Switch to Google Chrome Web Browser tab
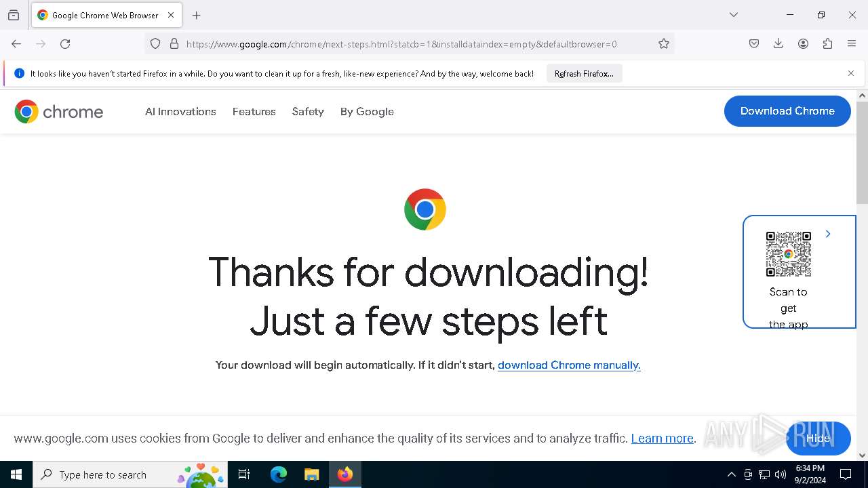868x488 pixels. coord(106,15)
